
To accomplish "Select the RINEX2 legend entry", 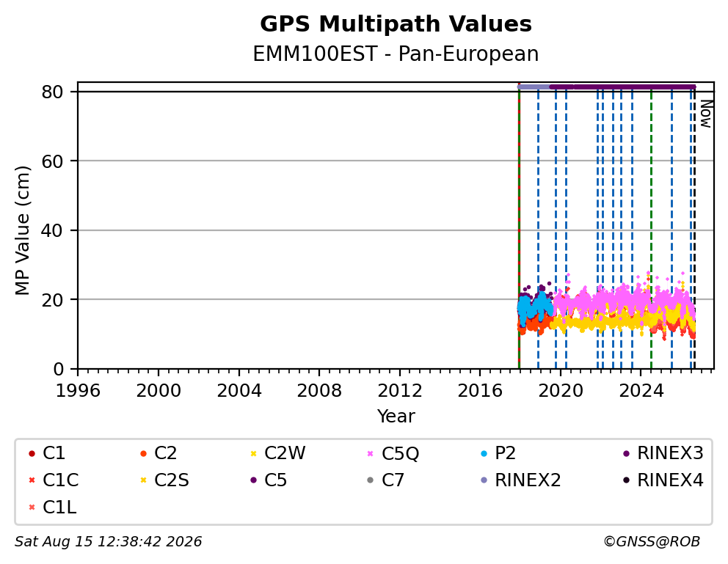I will [x=521, y=480].
